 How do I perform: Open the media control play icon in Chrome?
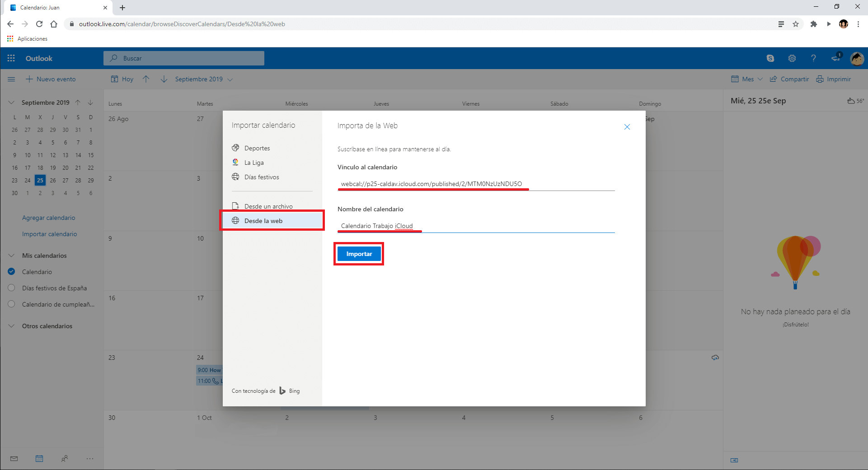[x=829, y=24]
